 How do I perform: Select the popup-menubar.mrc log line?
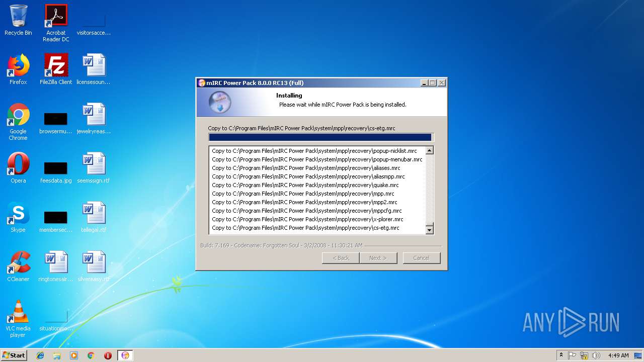click(317, 159)
